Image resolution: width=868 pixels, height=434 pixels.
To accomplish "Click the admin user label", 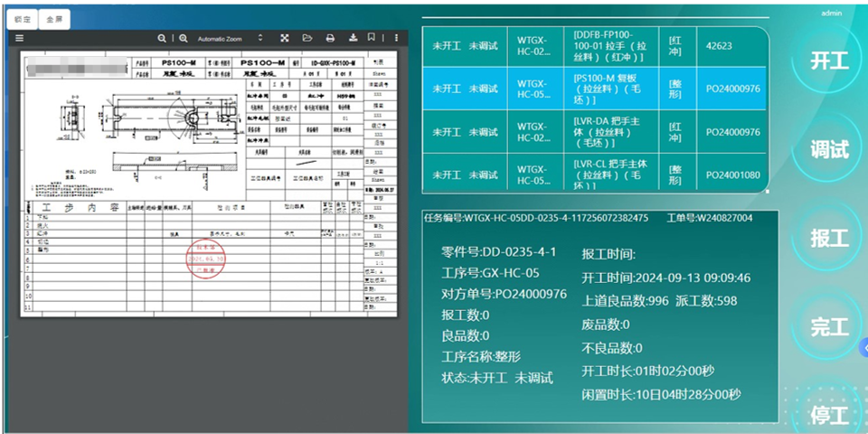I will pyautogui.click(x=831, y=14).
